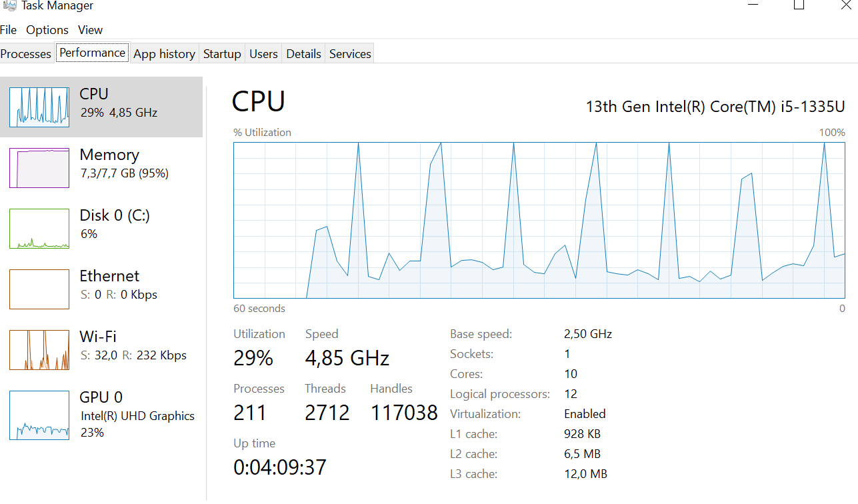Click the Memory 7,3/7,7 GB label
This screenshot has width=858, height=504.
pos(124,173)
